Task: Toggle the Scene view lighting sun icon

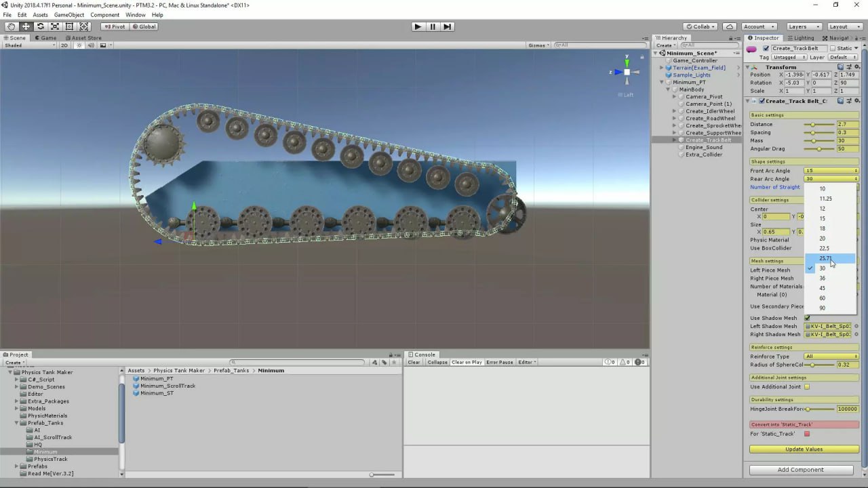Action: pyautogui.click(x=80, y=45)
